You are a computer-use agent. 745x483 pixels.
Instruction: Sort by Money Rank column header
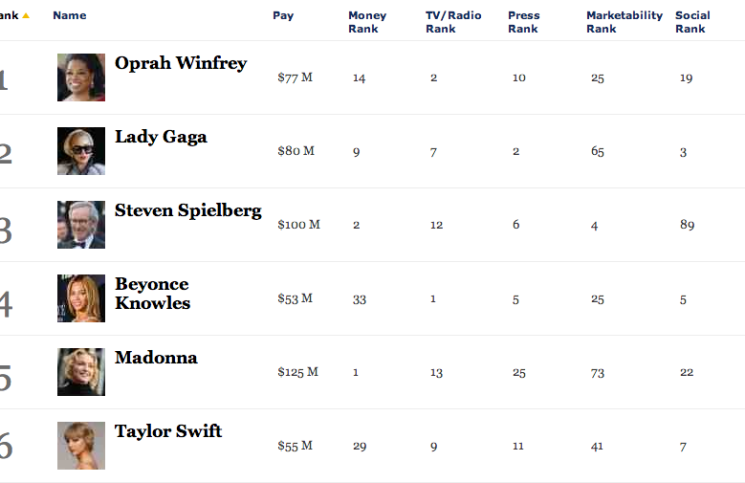(x=367, y=22)
